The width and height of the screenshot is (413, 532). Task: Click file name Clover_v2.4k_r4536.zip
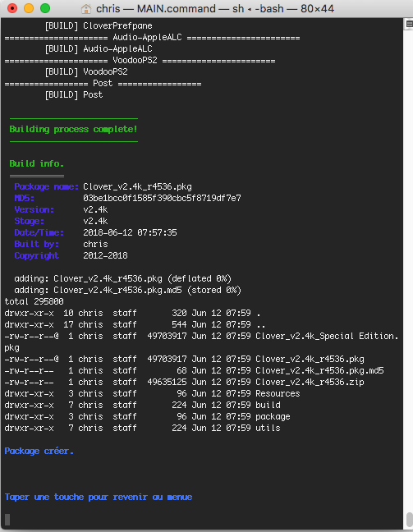pyautogui.click(x=310, y=382)
